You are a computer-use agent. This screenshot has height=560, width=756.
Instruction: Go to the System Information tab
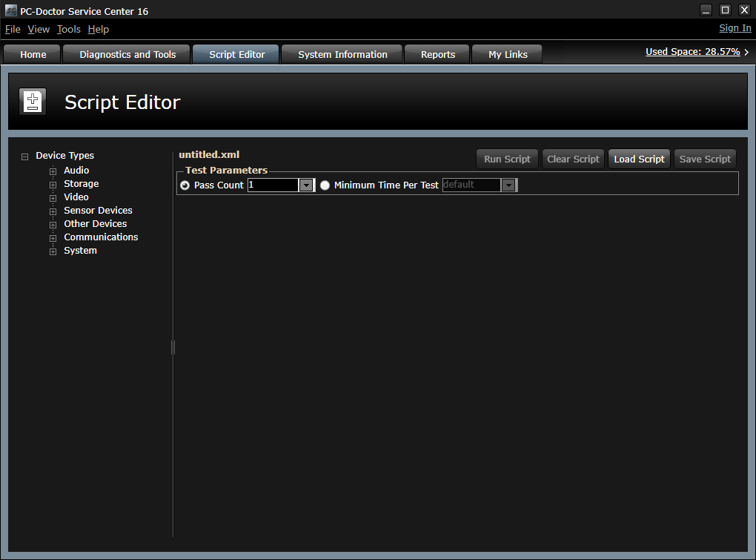(x=342, y=54)
